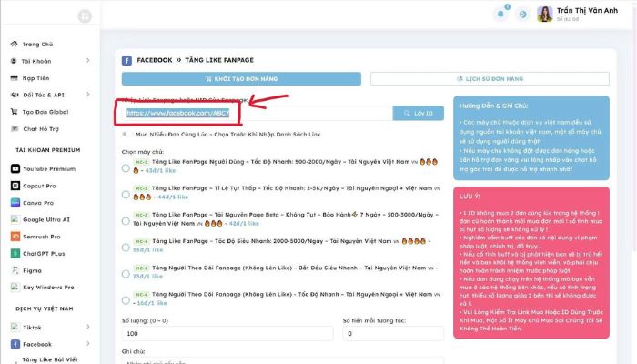Click the Tiktok sidebar icon
Image resolution: width=637 pixels, height=364 pixels.
coord(15,327)
